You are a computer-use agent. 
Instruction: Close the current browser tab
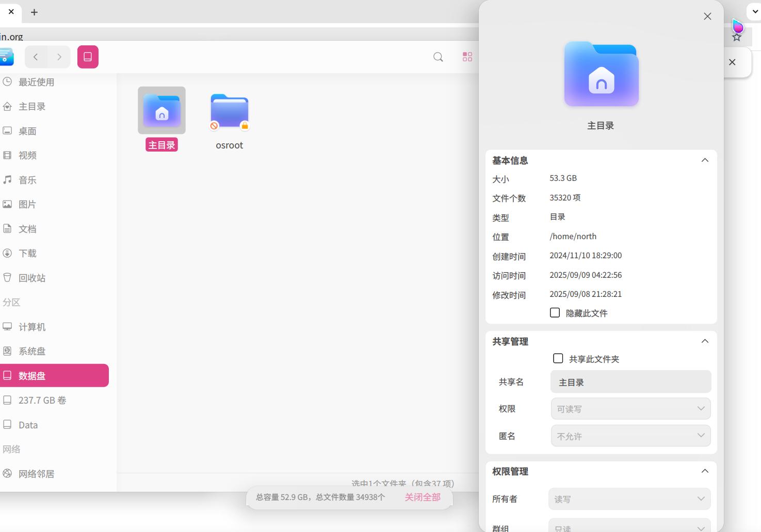[11, 11]
